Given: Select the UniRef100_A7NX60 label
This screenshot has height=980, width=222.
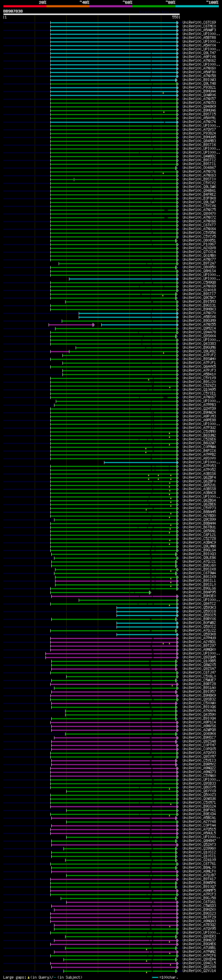Looking at the screenshot, I should point(199,68).
